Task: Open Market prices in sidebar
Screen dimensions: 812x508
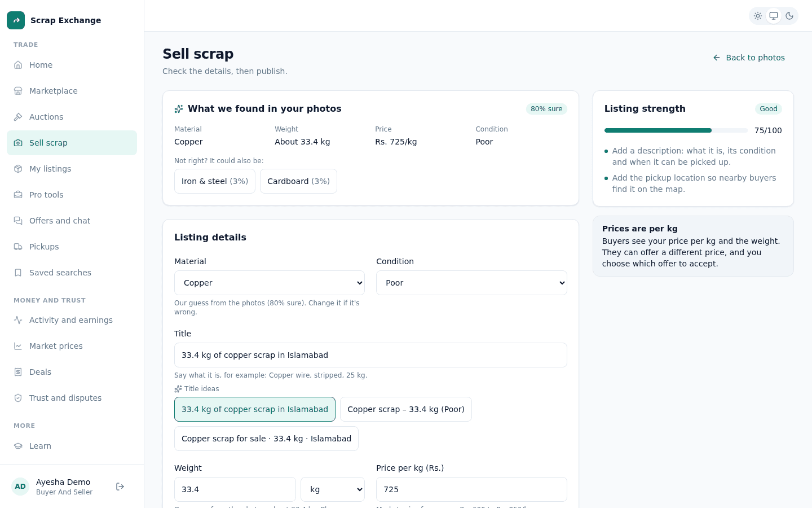Action: click(72, 346)
